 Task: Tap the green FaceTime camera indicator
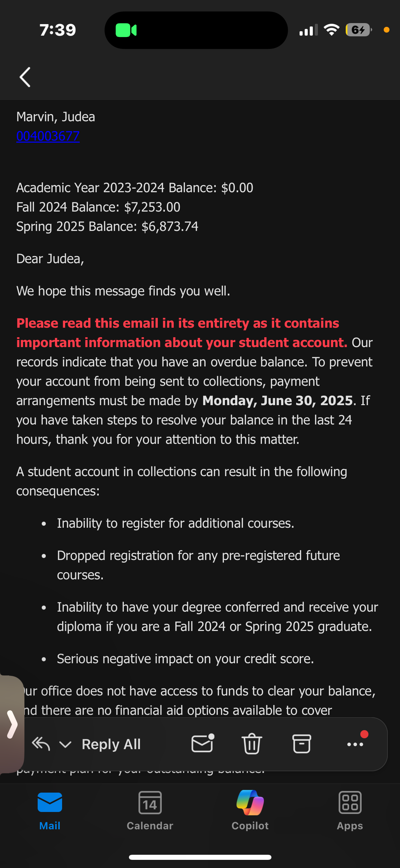(x=126, y=30)
